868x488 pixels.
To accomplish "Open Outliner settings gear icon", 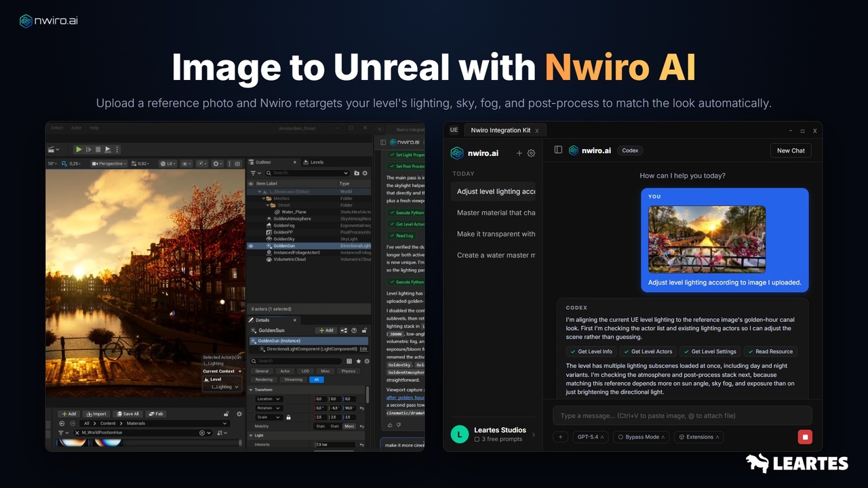I will (x=366, y=173).
